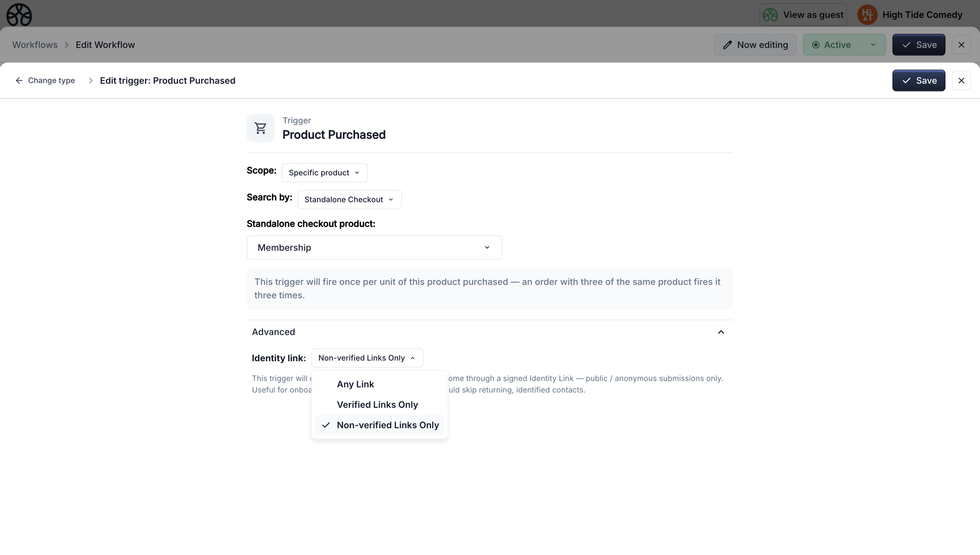Viewport: 980px width, 555px height.
Task: Click the shopping cart trigger icon
Action: [261, 128]
